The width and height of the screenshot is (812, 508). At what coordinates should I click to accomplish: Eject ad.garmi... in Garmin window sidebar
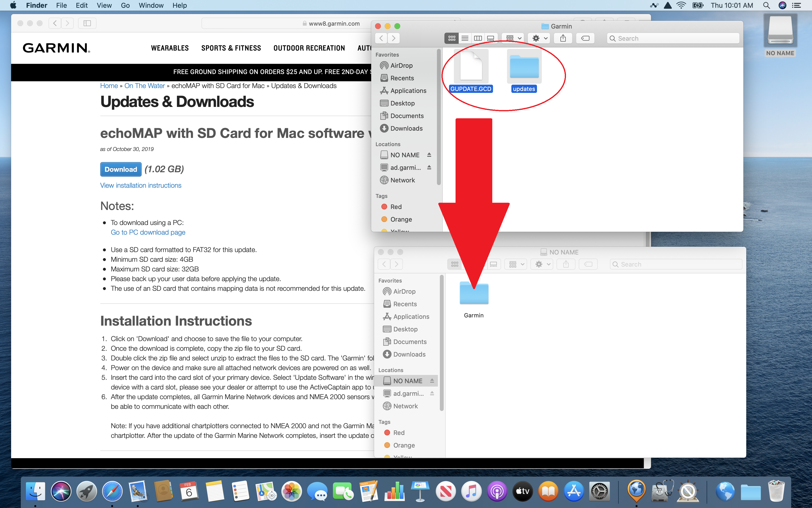point(429,167)
